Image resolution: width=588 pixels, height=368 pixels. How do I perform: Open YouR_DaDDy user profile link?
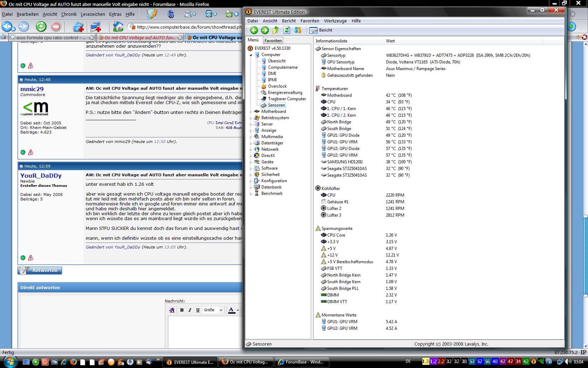41,176
